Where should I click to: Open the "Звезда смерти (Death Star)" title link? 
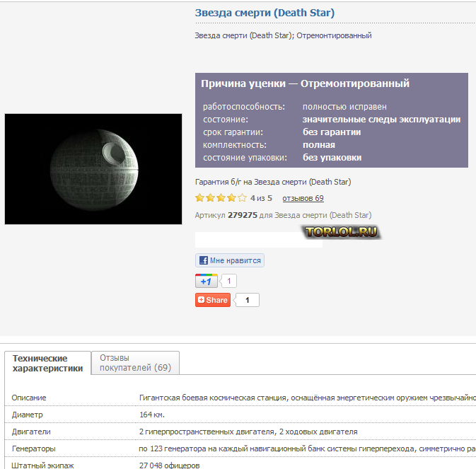(x=265, y=13)
